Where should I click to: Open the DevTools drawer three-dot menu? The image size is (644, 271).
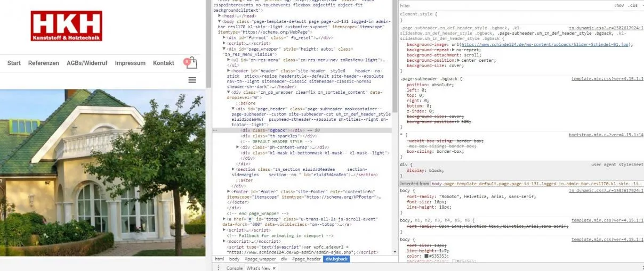click(219, 268)
